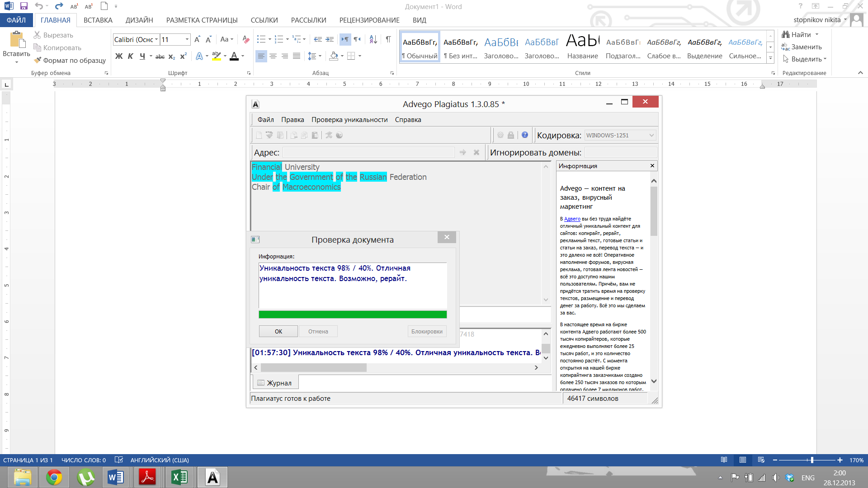The width and height of the screenshot is (868, 488).
Task: Open the Шрифт dialog launcher
Action: (249, 73)
